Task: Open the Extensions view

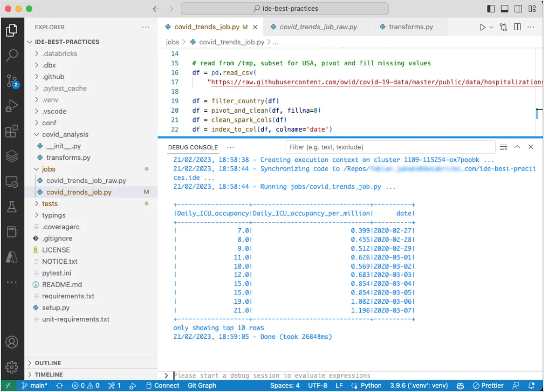Action: 12,132
